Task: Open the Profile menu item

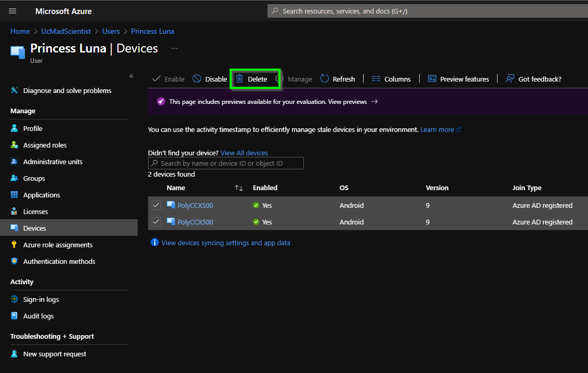Action: tap(33, 128)
